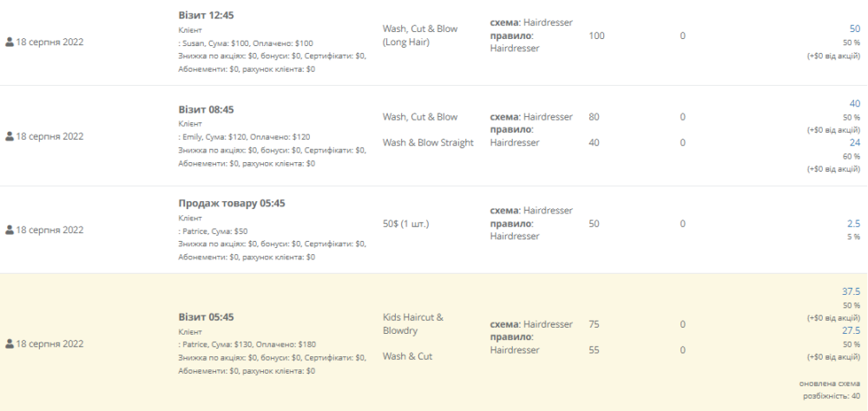Open the salary amount 24 link
This screenshot has width=868, height=411.
[x=855, y=143]
